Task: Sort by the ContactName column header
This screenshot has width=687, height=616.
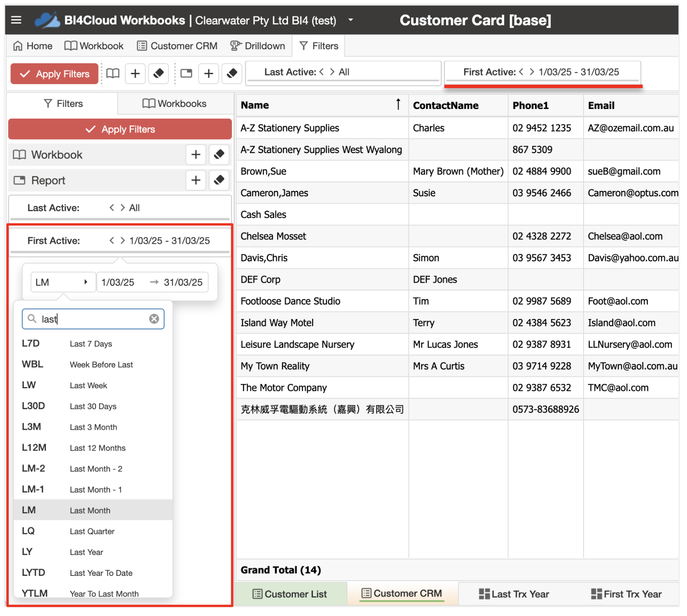Action: tap(458, 105)
